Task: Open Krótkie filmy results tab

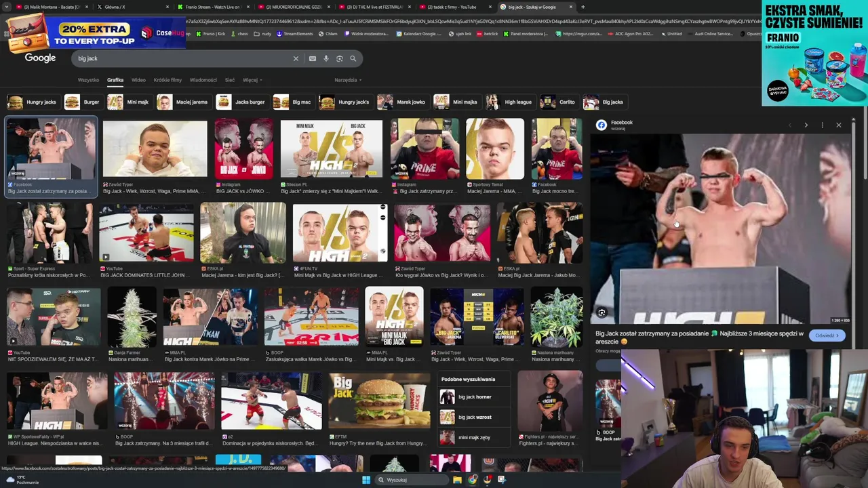Action: (167, 80)
